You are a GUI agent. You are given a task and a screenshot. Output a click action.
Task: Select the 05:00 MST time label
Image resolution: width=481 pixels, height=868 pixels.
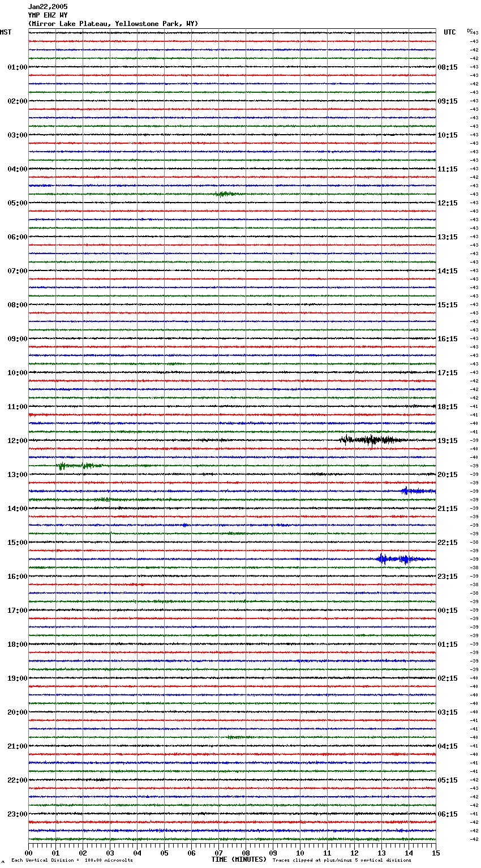(18, 203)
